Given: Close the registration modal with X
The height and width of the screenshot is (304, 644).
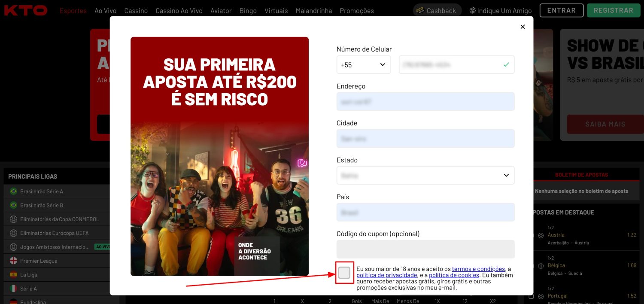Looking at the screenshot, I should [x=522, y=27].
